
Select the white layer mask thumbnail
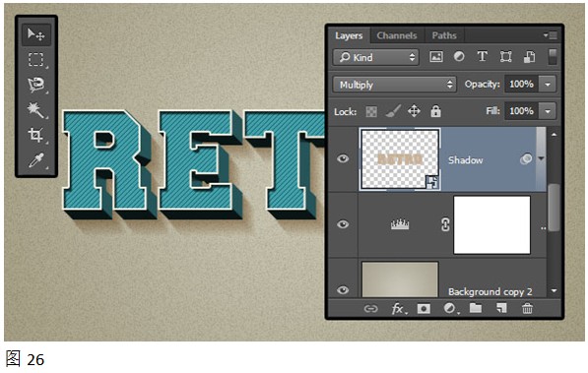[491, 224]
